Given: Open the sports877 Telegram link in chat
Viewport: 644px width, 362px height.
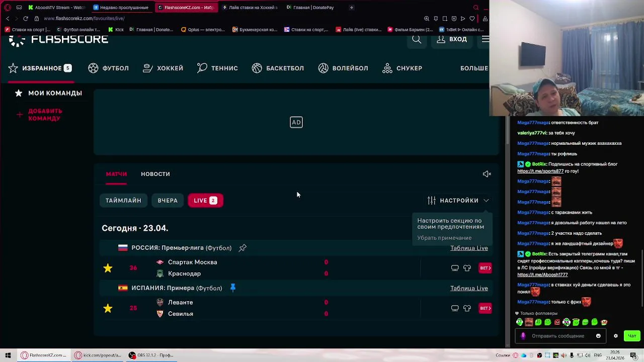Looking at the screenshot, I should [540, 171].
